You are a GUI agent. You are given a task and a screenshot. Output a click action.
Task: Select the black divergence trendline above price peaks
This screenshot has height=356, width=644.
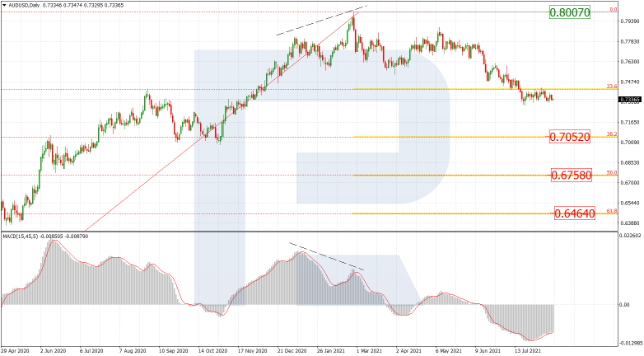321,21
